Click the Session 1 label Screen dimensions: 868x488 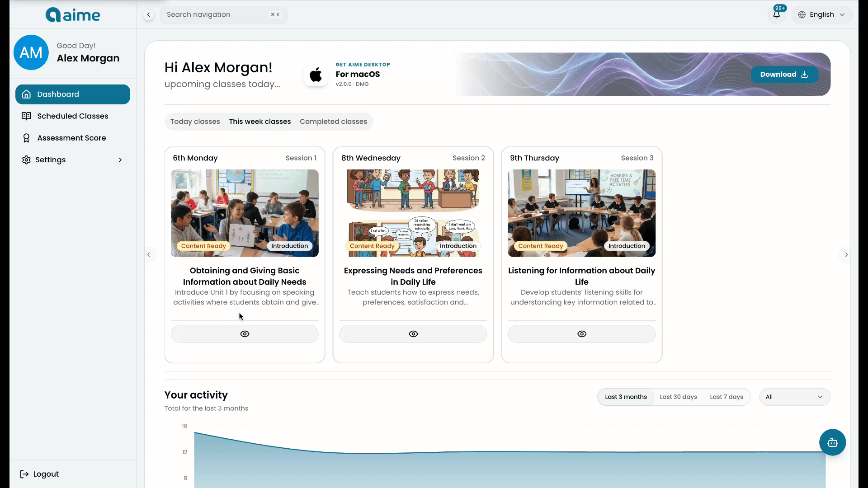coord(301,158)
